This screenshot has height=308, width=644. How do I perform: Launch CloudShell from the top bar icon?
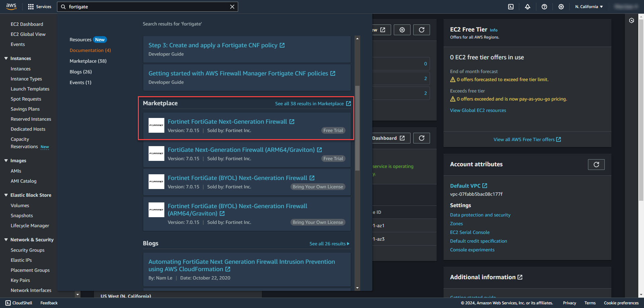pos(511,7)
